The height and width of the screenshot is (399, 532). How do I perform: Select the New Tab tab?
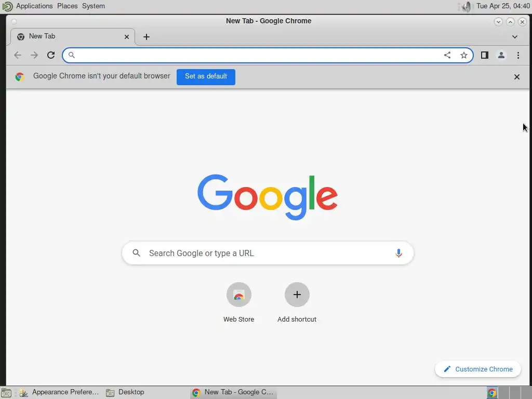click(x=73, y=37)
